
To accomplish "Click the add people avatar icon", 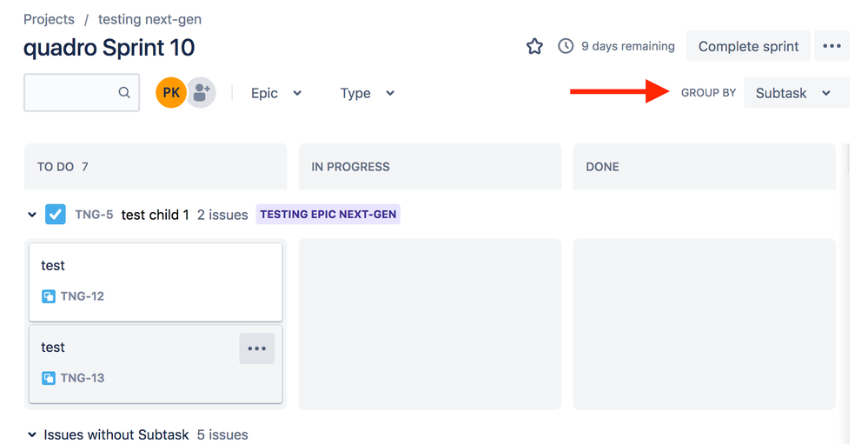I will coord(201,92).
